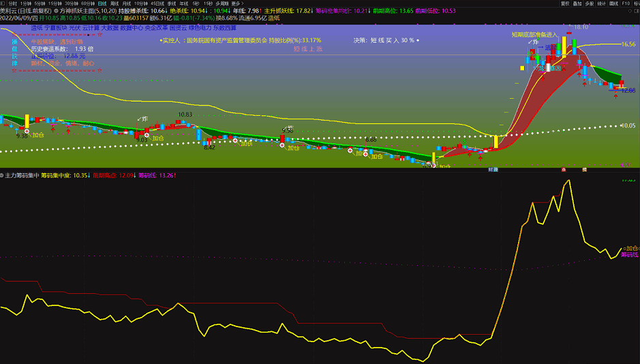Switch to the 季线 quarterly tab

click(x=172, y=3)
